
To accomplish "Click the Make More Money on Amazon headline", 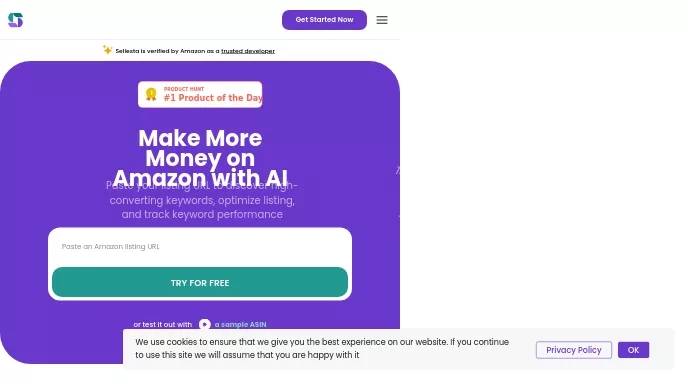I will [200, 158].
